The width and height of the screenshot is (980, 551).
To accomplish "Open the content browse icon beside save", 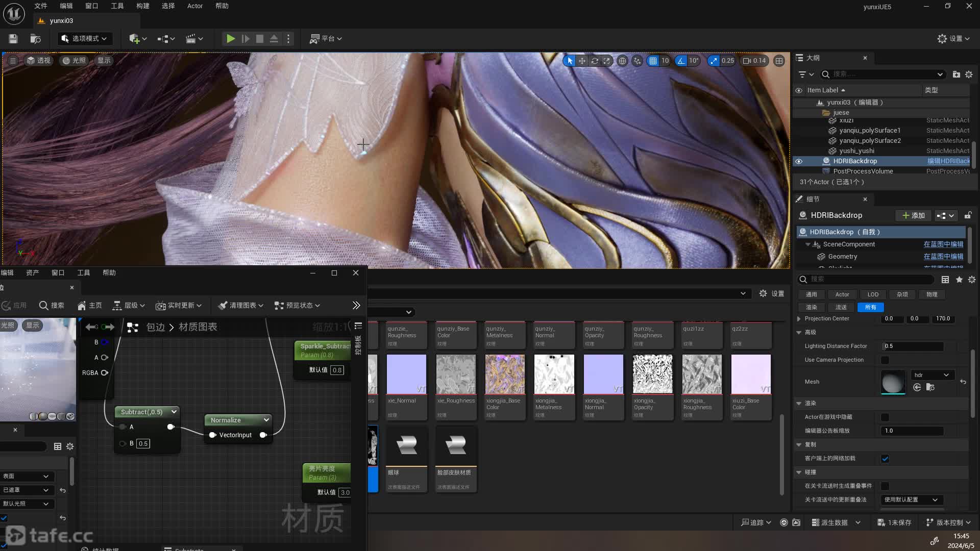I will (x=35, y=39).
